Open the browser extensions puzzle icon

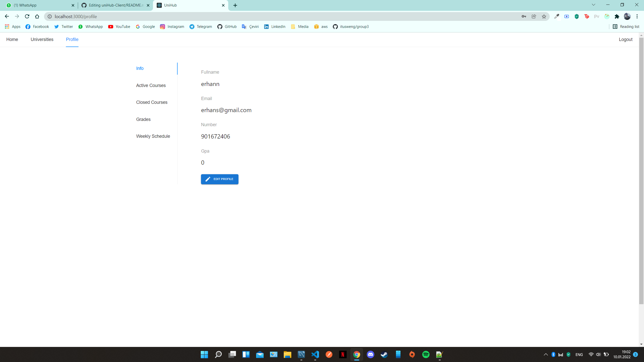pos(617,16)
